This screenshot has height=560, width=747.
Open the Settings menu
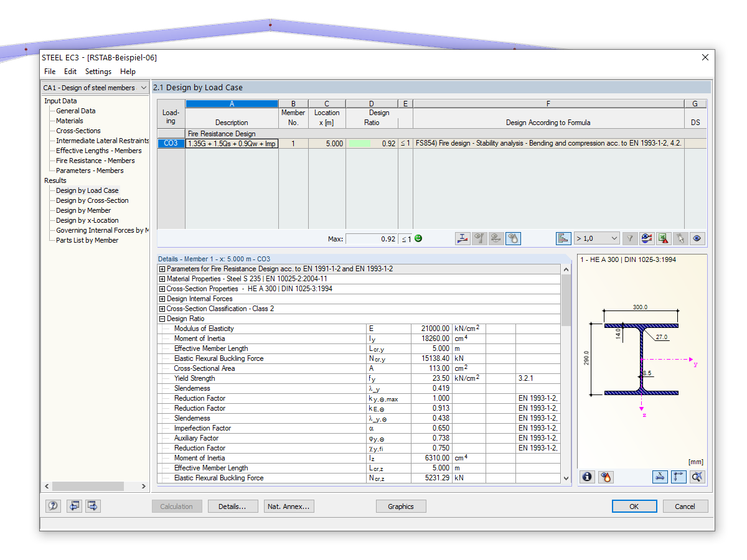click(98, 72)
